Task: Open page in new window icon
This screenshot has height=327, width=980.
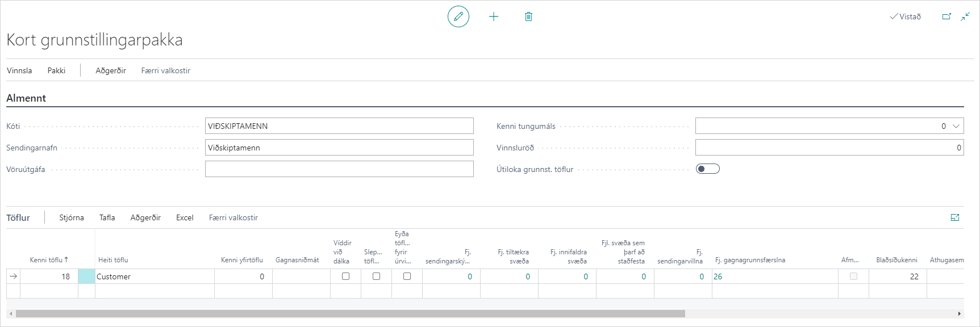Action: (946, 16)
